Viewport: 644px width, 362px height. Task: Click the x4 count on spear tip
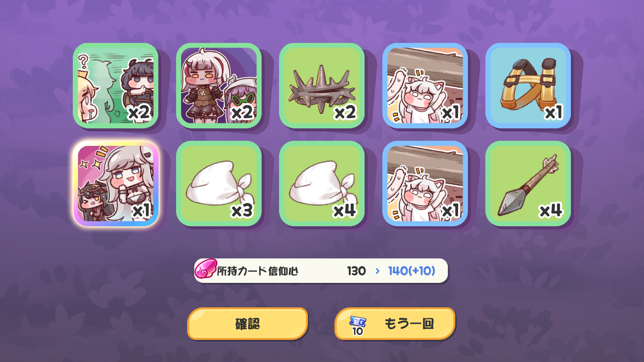pos(550,210)
